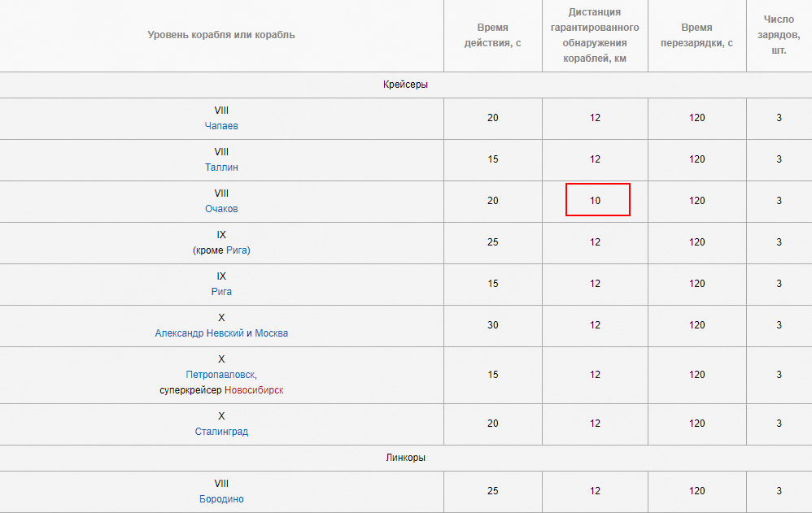Viewport: 812px width, 513px height.
Task: Open the Москва ship link
Action: coord(271,333)
